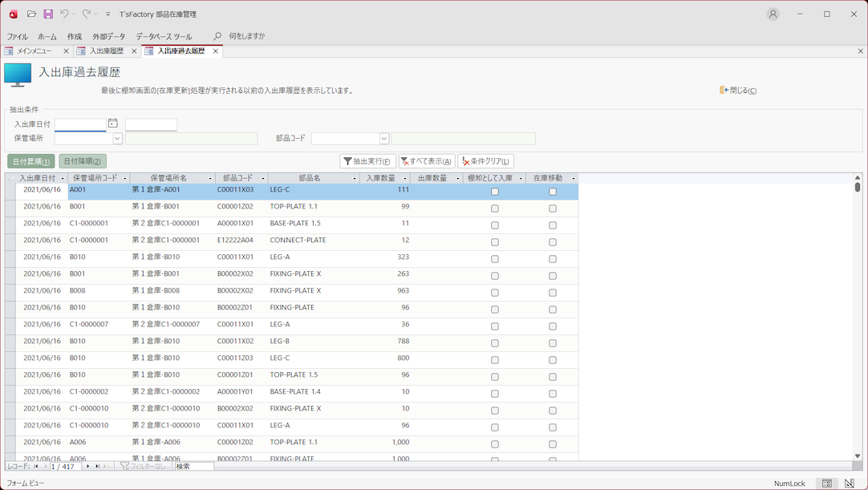Screen dimensions: 868x490
Task: Click the Save icon in the title bar
Action: click(x=48, y=14)
